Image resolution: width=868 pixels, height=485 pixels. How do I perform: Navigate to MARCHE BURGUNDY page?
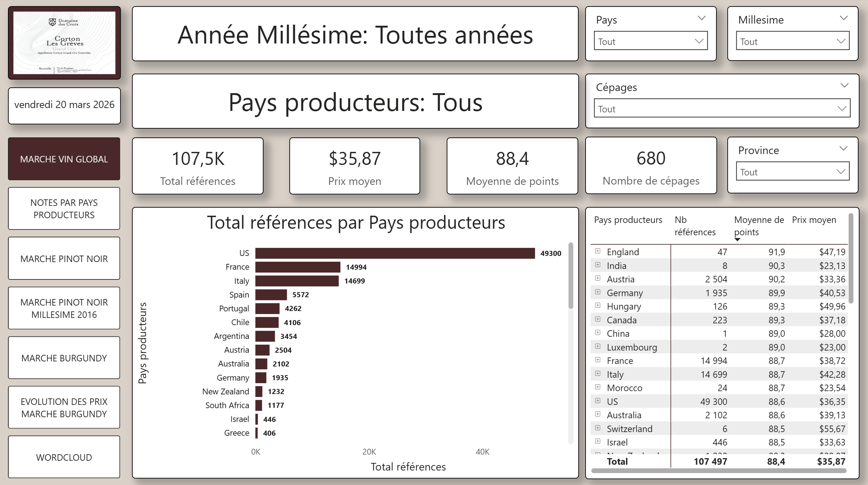click(x=64, y=358)
